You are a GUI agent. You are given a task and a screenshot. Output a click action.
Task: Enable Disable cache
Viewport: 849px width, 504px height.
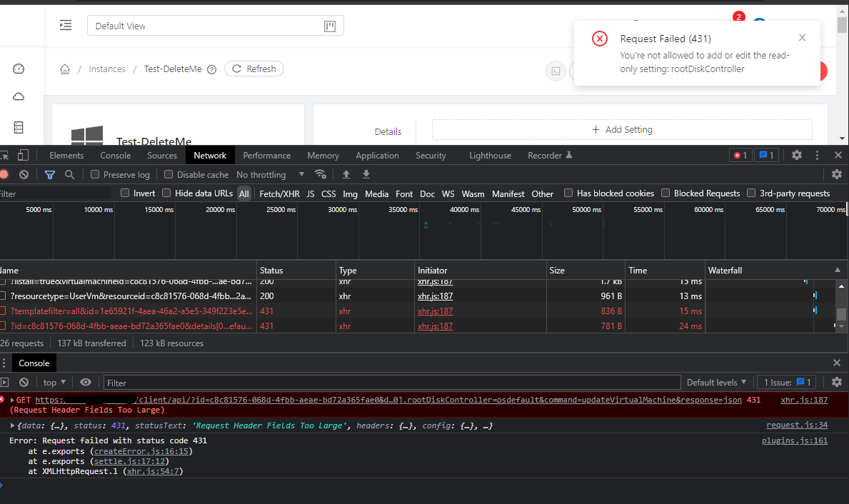tap(168, 174)
